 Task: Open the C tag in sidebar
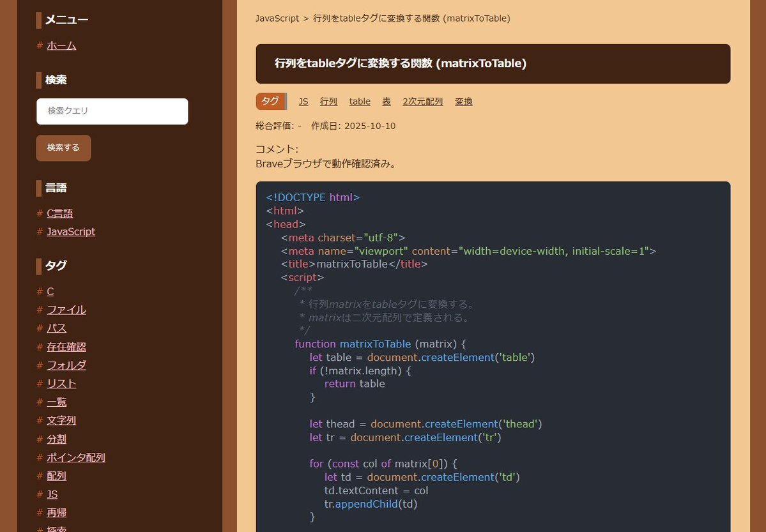pyautogui.click(x=50, y=291)
